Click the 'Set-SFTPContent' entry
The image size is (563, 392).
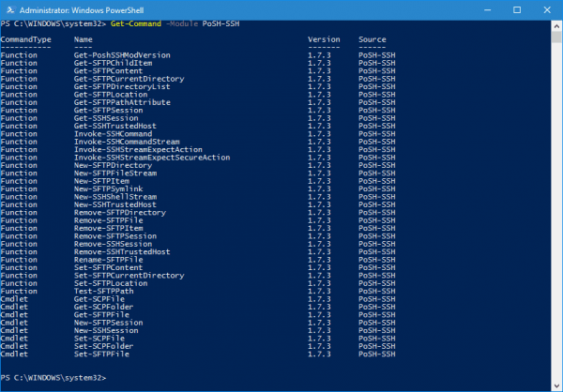109,268
